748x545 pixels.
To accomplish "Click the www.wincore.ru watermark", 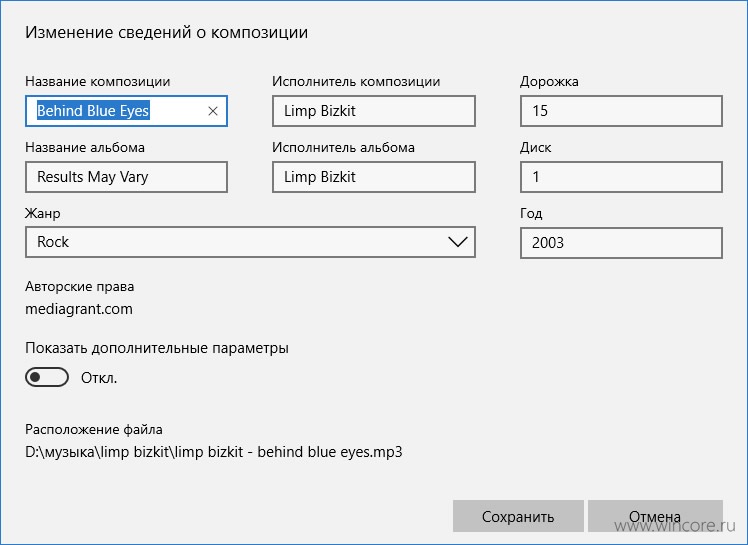I will pyautogui.click(x=675, y=525).
